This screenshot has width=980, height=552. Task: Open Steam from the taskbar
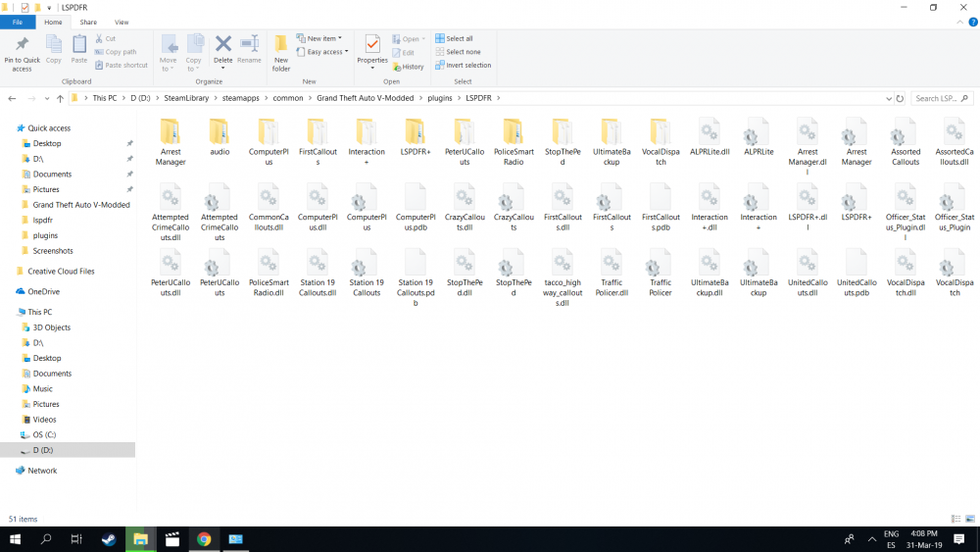click(109, 539)
